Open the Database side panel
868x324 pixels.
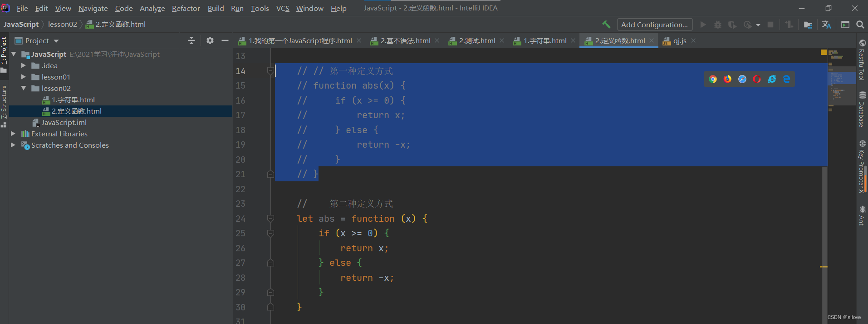pos(862,109)
